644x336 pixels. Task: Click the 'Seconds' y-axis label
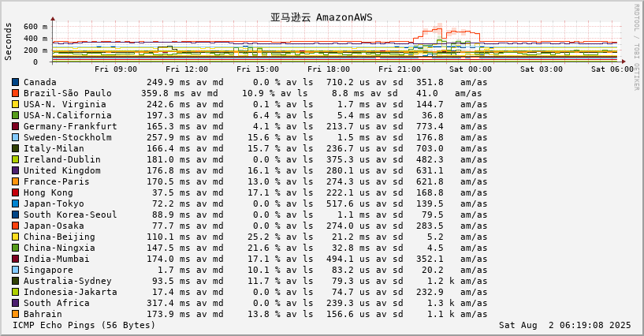(8, 42)
